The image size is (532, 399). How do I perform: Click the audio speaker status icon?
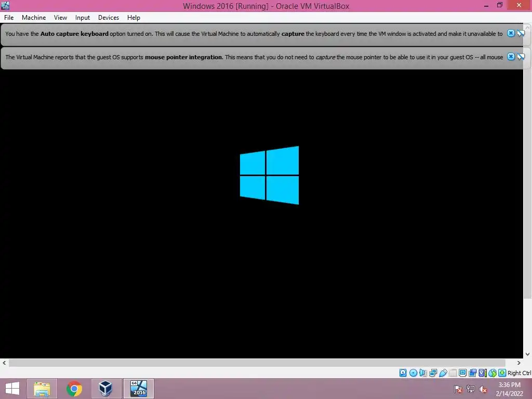(423, 373)
